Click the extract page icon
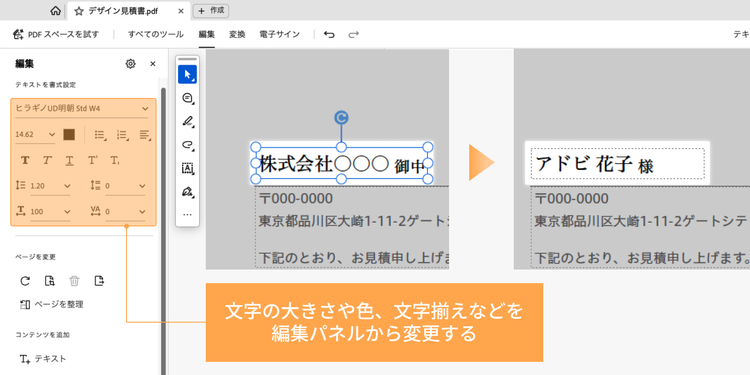The width and height of the screenshot is (750, 375). [x=99, y=281]
